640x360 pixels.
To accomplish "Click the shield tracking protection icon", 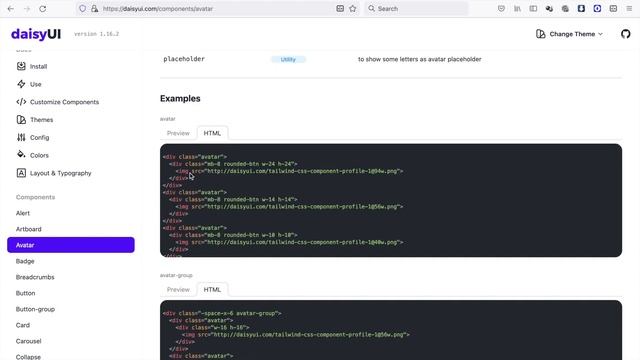I will (x=82, y=9).
